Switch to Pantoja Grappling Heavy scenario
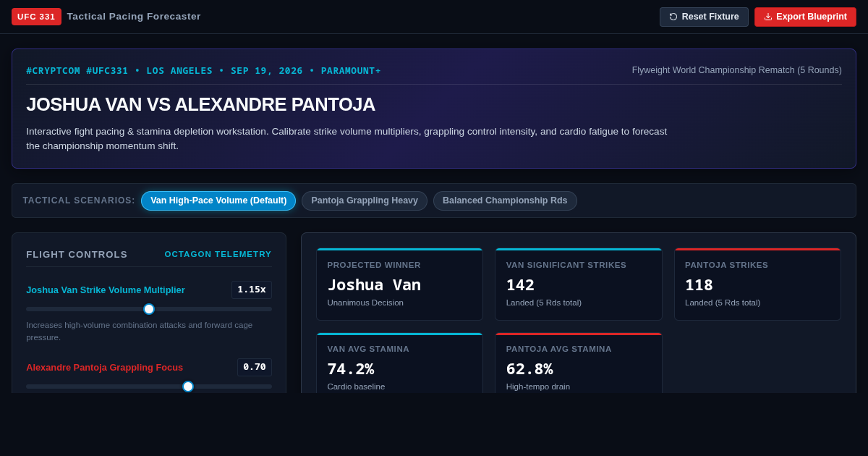Screen dimensions: 868x456 (365, 200)
